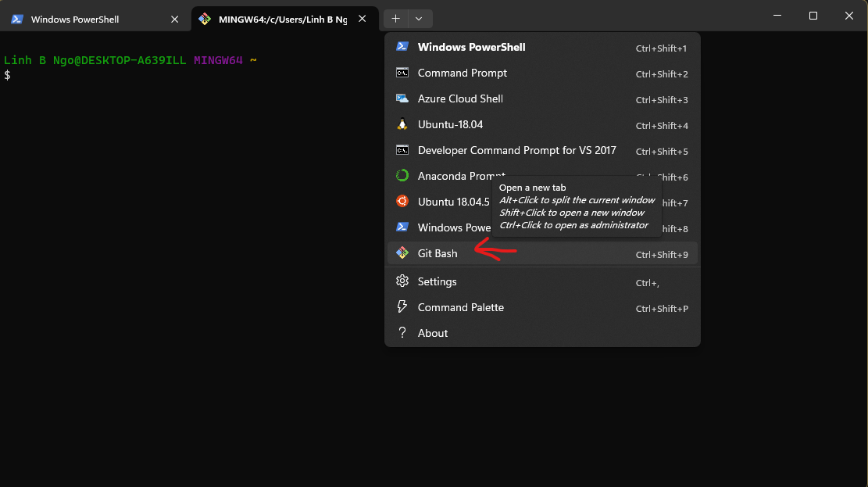
Task: Click the Developer Command Prompt for VS 2017 icon
Action: point(402,150)
